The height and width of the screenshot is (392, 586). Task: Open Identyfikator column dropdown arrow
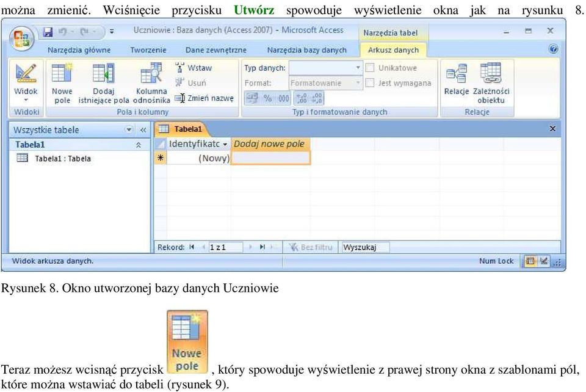(x=225, y=144)
